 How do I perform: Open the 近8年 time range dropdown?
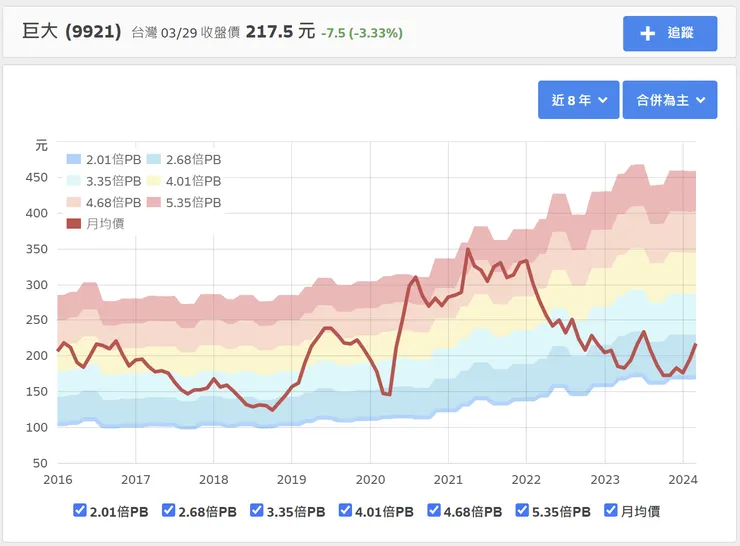coord(578,100)
